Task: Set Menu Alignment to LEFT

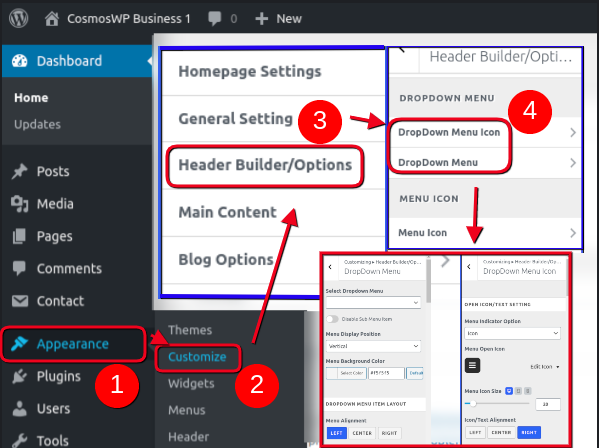Action: 337,433
